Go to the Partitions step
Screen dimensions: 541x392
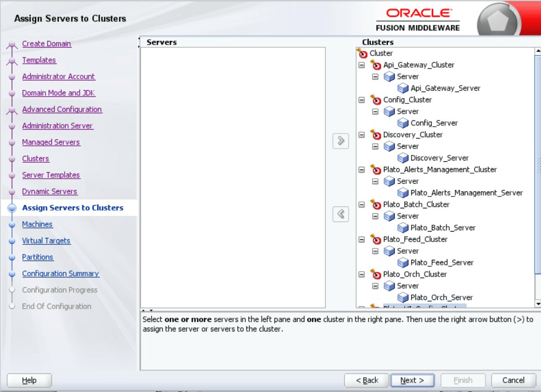pyautogui.click(x=37, y=257)
